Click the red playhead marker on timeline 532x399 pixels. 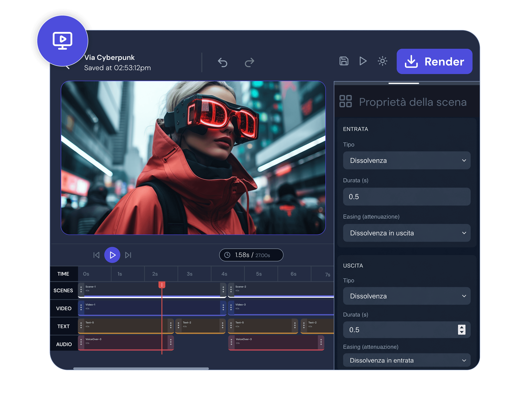coord(162,285)
